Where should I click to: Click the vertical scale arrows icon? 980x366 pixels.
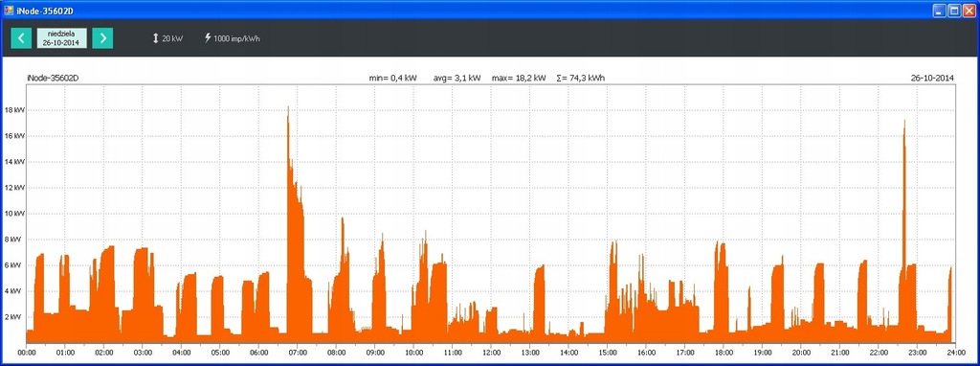coord(156,38)
